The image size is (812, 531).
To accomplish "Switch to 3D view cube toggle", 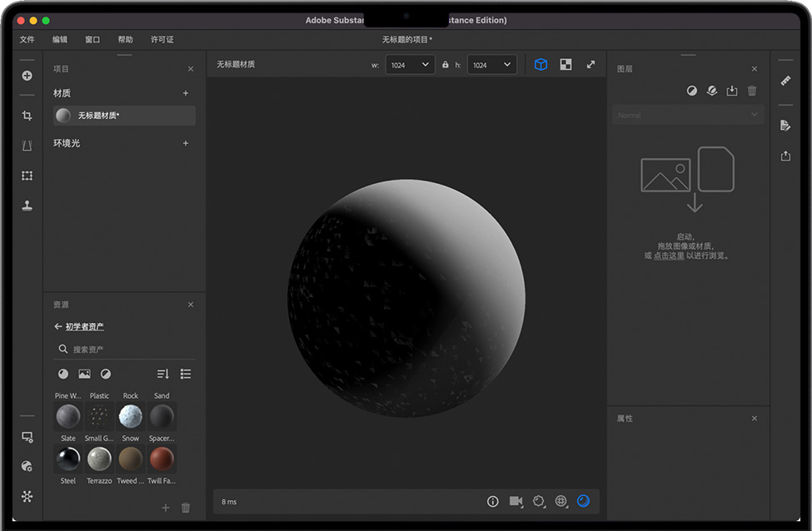I will click(x=541, y=64).
